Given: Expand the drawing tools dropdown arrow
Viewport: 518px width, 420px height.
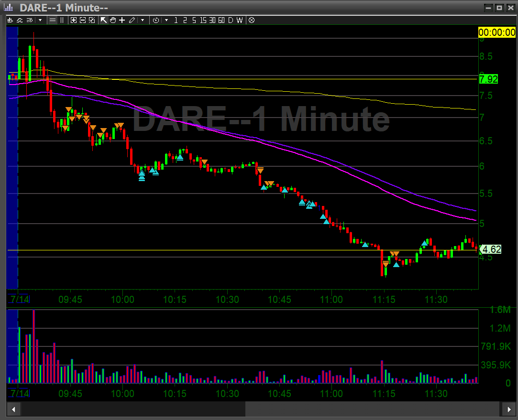Looking at the screenshot, I should [x=143, y=20].
